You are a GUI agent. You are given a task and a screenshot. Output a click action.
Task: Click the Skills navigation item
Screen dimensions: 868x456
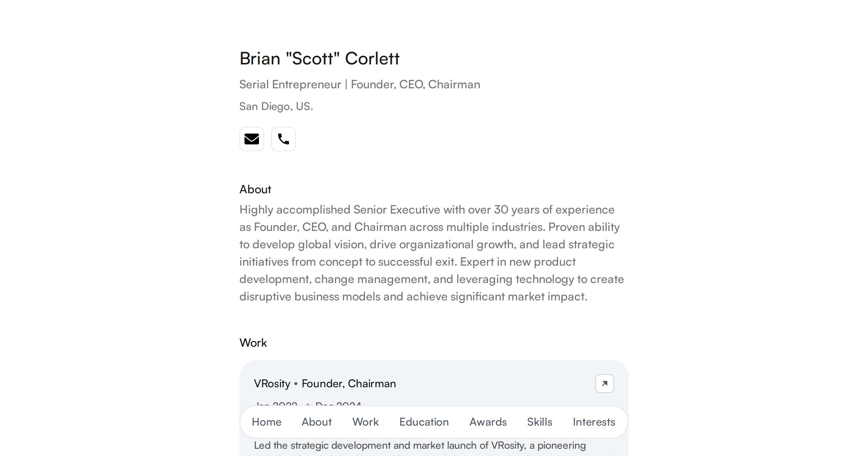[539, 422]
